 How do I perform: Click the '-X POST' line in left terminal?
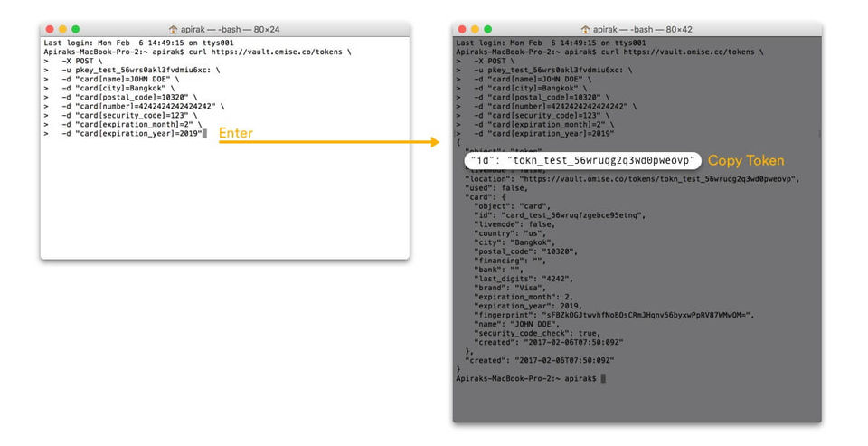73,61
